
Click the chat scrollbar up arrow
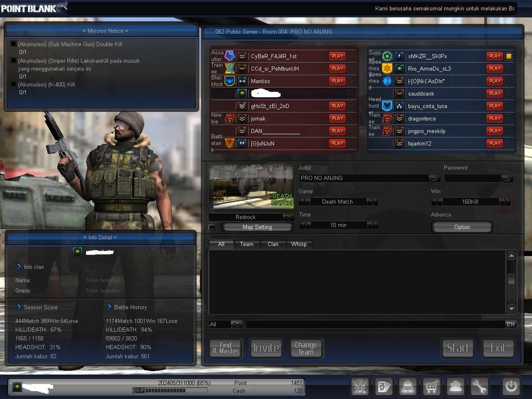[x=512, y=256]
